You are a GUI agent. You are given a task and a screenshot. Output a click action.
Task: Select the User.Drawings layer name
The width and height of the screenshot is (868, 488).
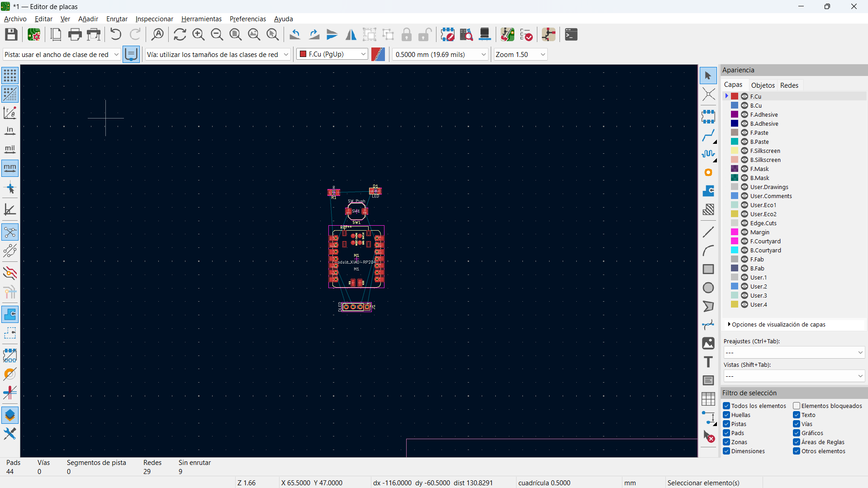coord(769,187)
